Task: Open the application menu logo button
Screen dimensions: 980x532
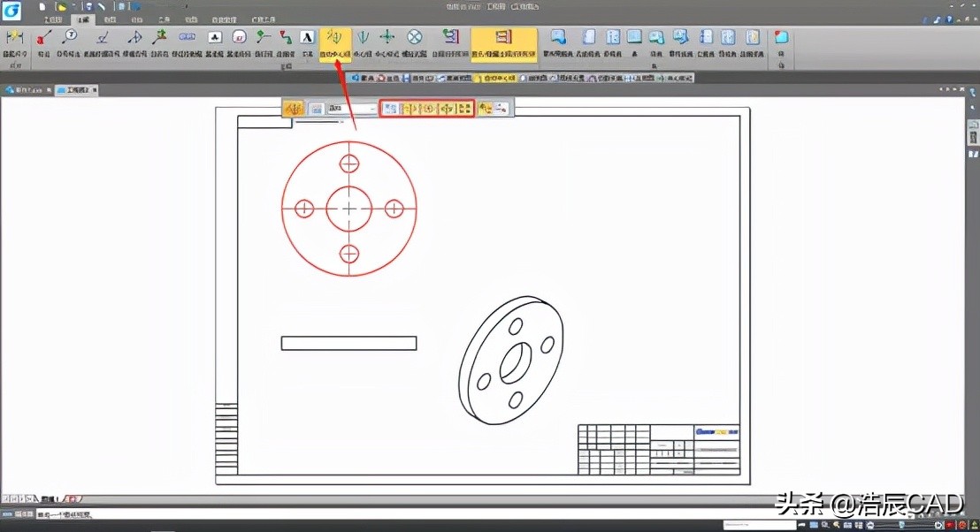Action: point(11,11)
